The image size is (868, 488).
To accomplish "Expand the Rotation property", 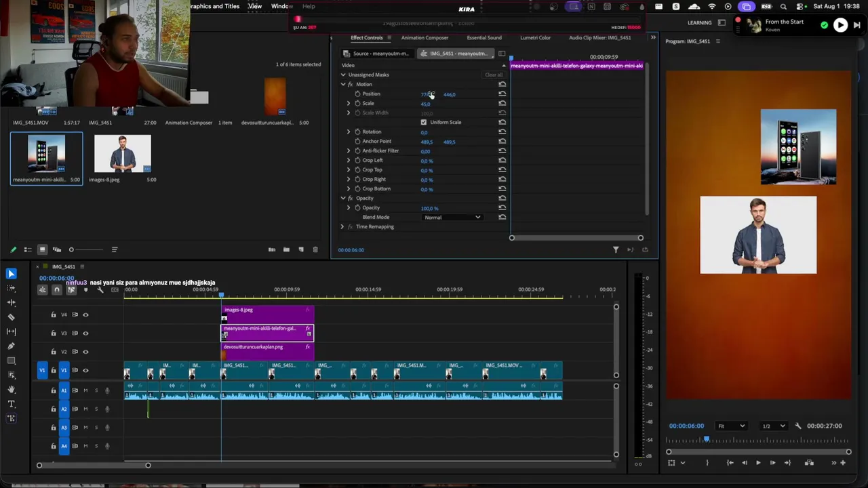I will (349, 131).
